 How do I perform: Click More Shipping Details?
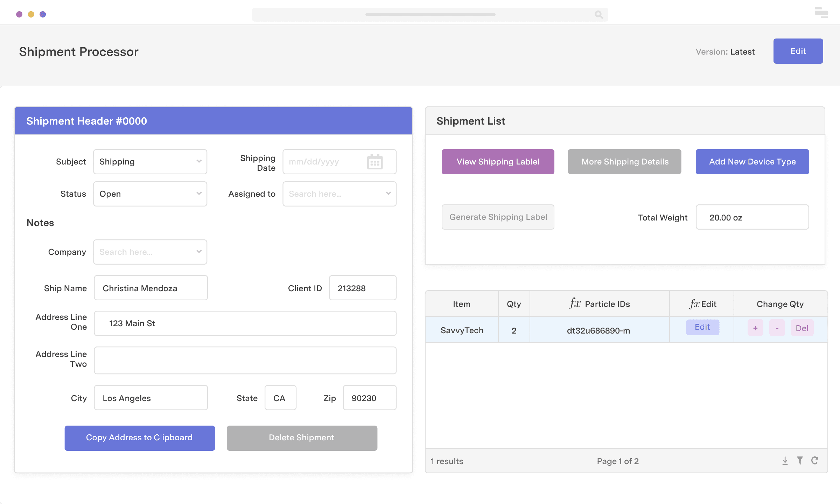pos(624,161)
